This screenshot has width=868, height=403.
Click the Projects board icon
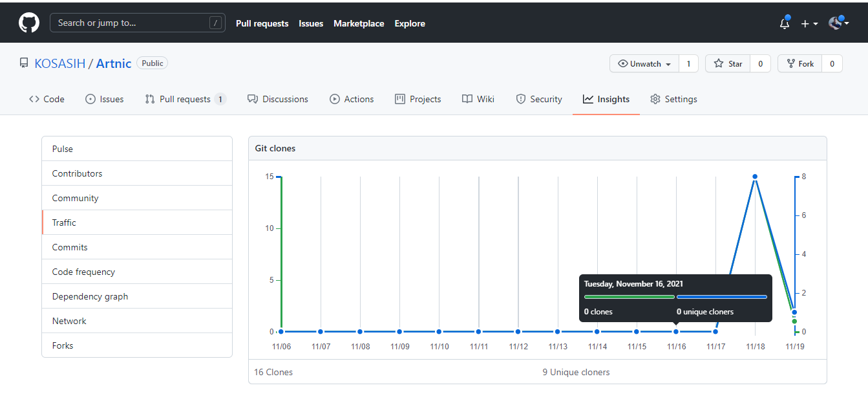click(400, 99)
